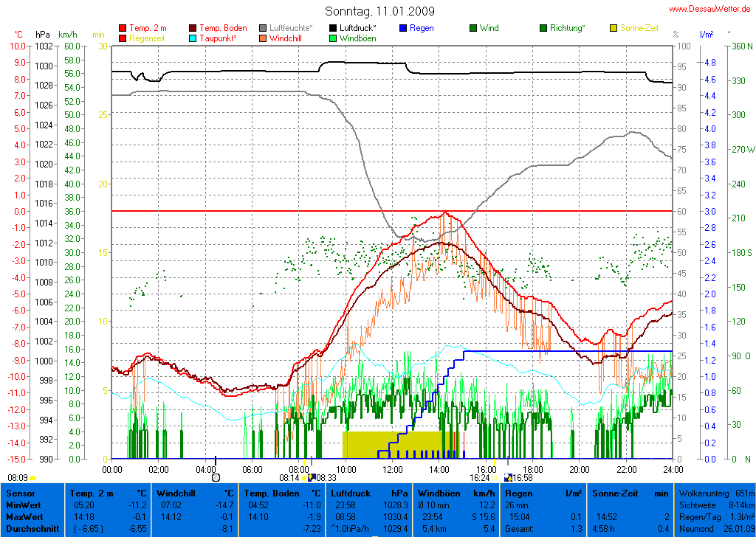Click the sunrise icon next to 08:09
Screen dimensions: 756x537
pos(32,478)
